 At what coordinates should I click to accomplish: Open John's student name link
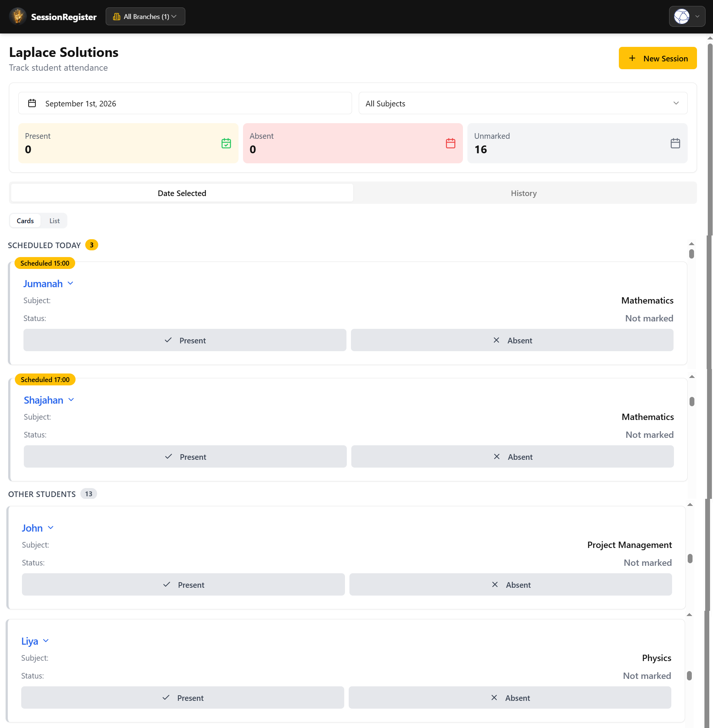(x=32, y=528)
